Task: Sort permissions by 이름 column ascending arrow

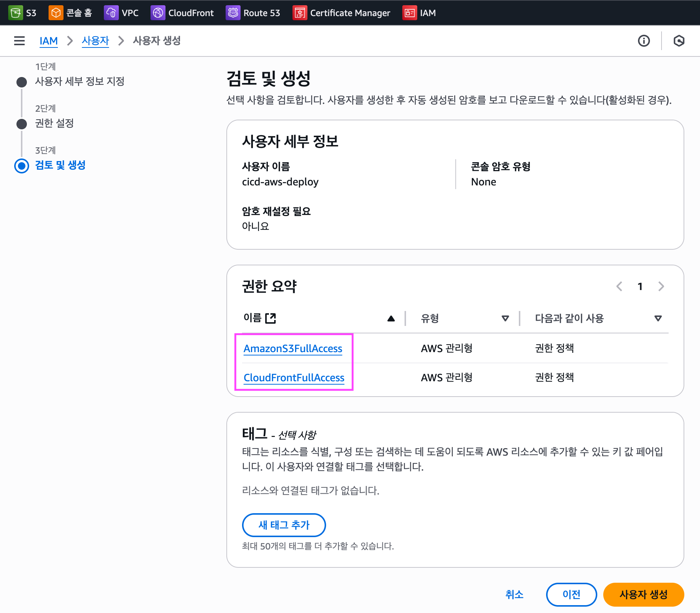Action: (x=391, y=318)
